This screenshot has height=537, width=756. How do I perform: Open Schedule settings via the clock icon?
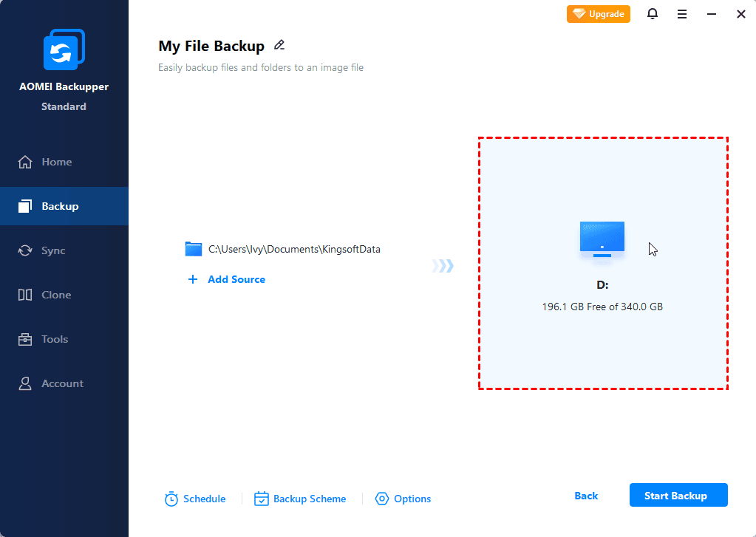click(x=171, y=499)
